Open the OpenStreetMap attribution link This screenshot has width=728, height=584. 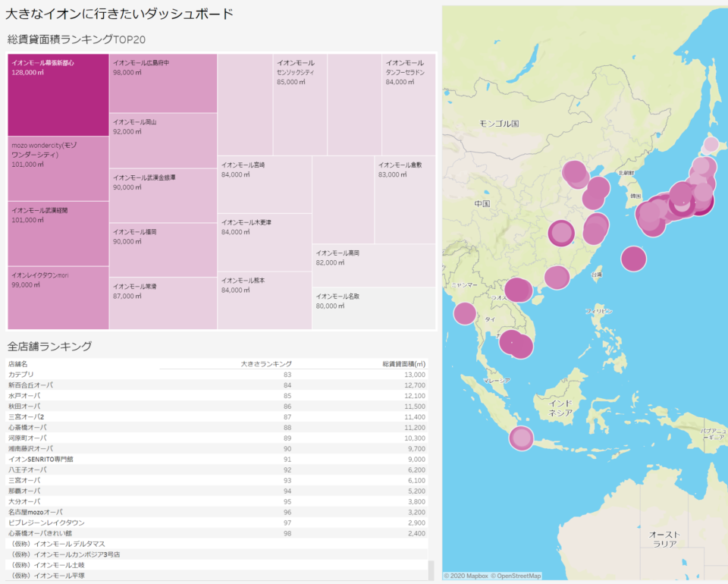click(x=516, y=576)
